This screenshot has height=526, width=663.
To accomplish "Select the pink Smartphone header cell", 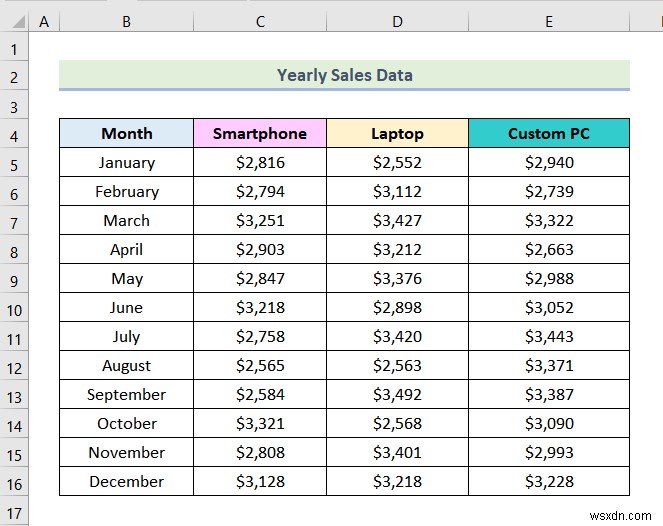I will click(260, 133).
